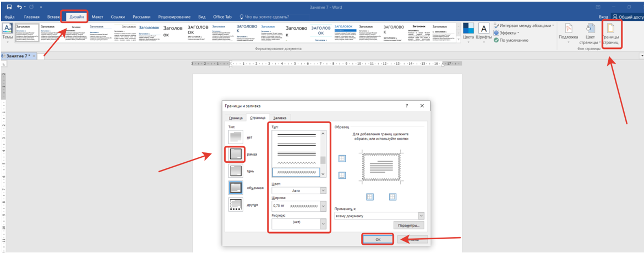Screen dimensions: 644x253
Task: Toggle the right border in preview
Action: [392, 197]
